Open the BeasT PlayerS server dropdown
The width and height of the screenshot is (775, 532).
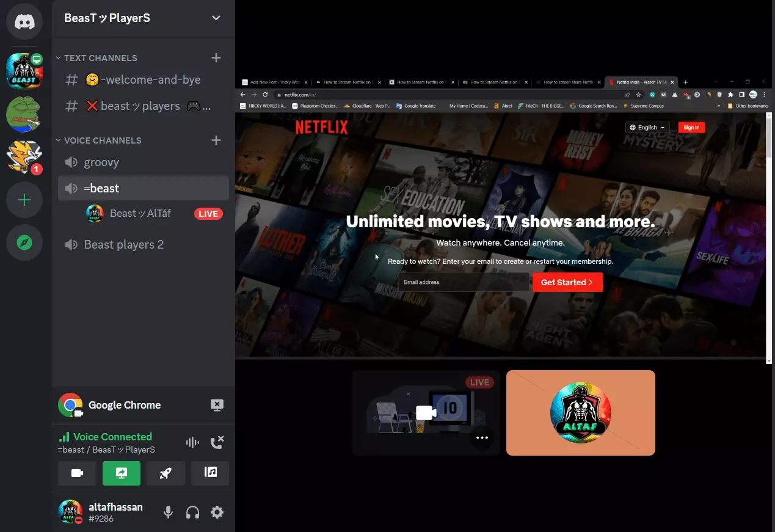click(216, 18)
